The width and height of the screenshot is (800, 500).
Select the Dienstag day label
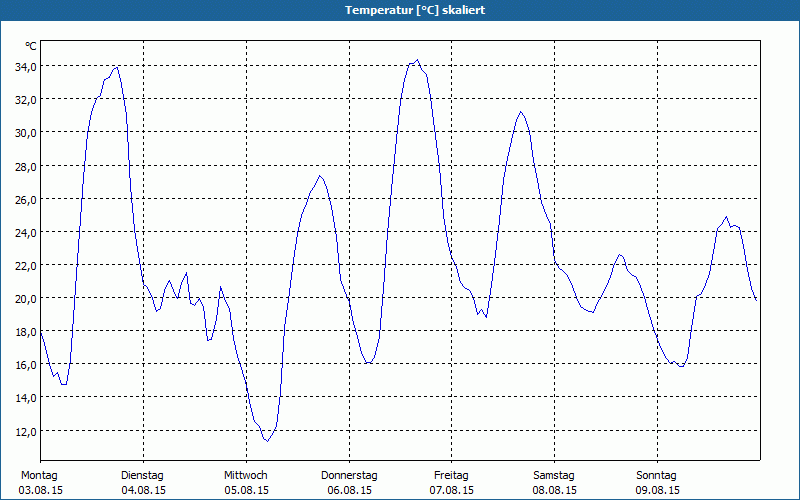[x=143, y=475]
